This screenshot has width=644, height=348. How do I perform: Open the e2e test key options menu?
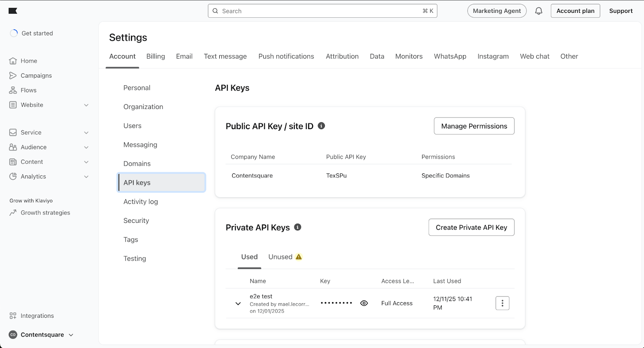[x=502, y=303]
